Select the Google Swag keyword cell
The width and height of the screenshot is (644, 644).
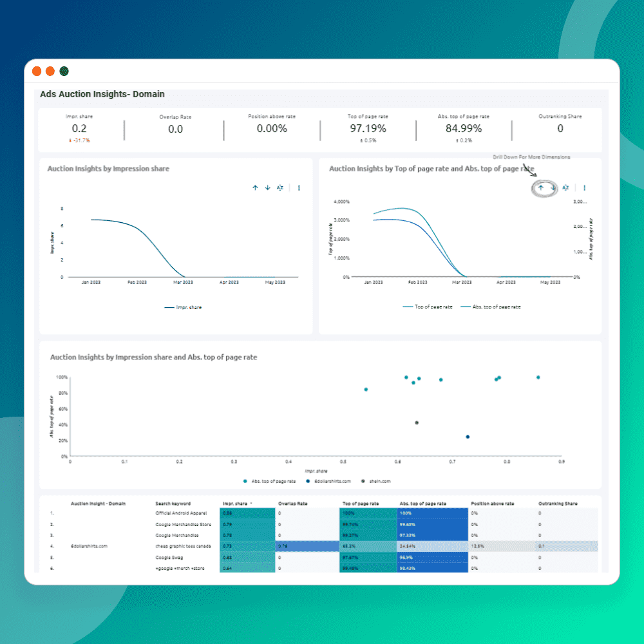(x=169, y=557)
